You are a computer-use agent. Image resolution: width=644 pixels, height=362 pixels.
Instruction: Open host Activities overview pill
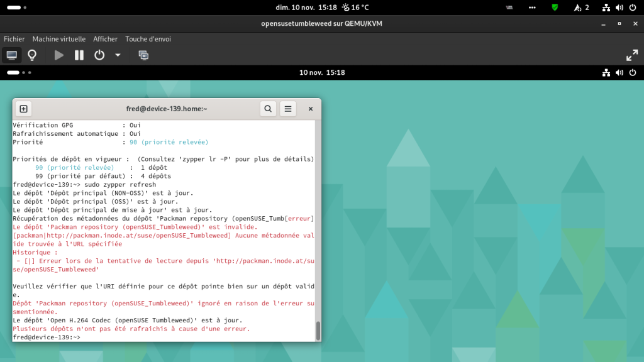[17, 8]
